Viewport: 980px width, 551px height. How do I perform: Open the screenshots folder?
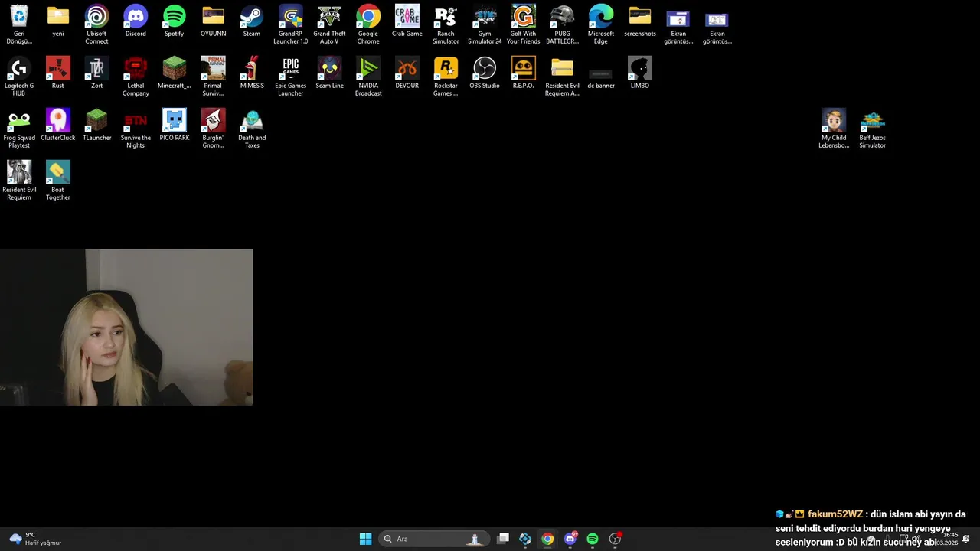(639, 21)
